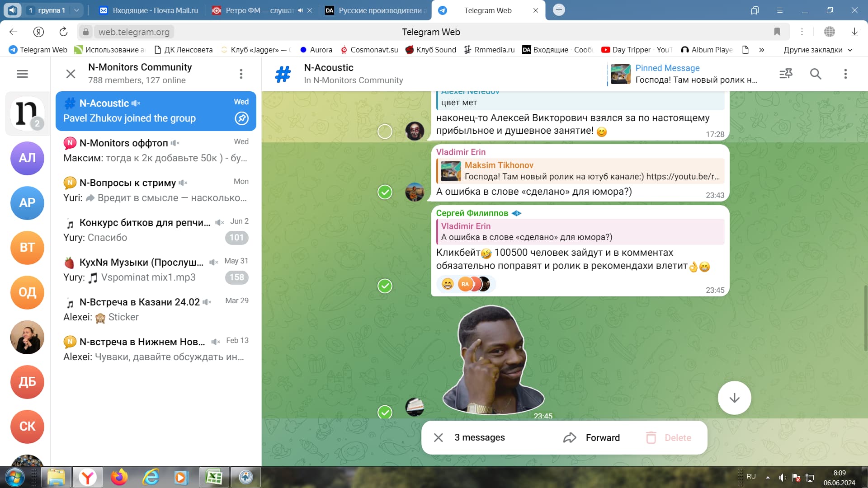Open the Yandex home button
Viewport: 868px width, 488px height.
click(38, 32)
